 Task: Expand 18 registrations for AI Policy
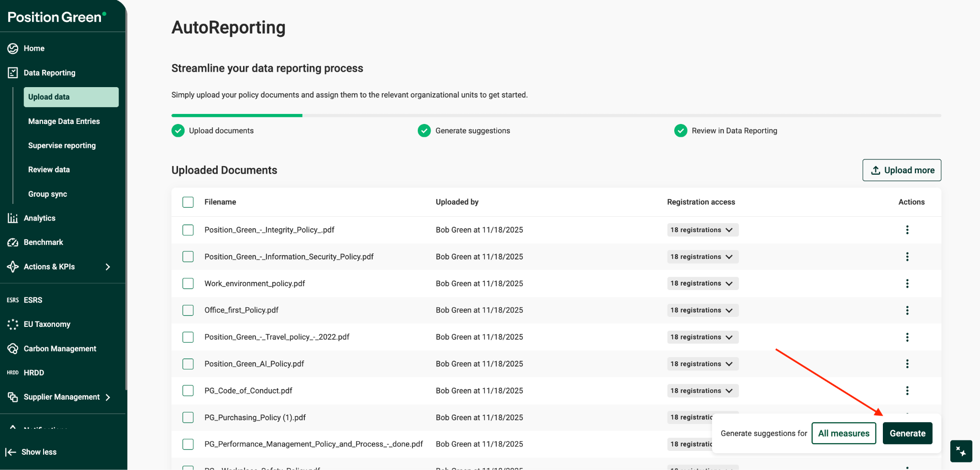point(703,364)
